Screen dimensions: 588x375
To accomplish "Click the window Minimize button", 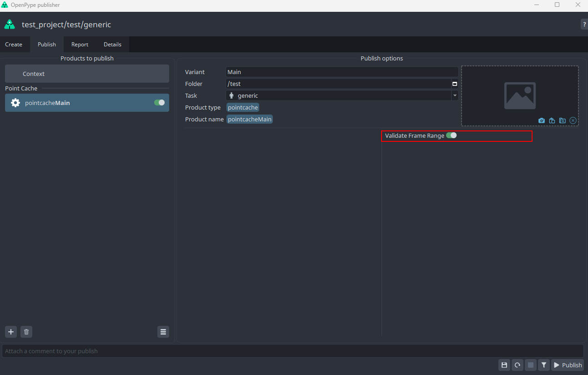I will (537, 5).
